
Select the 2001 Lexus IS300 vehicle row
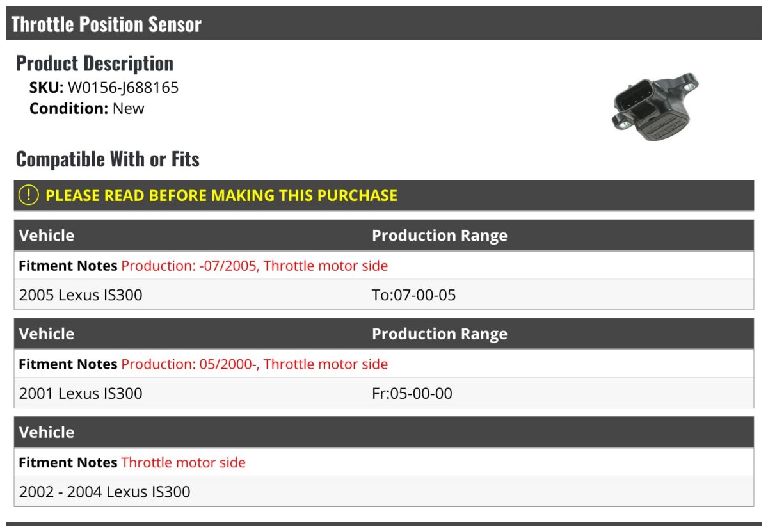point(81,393)
